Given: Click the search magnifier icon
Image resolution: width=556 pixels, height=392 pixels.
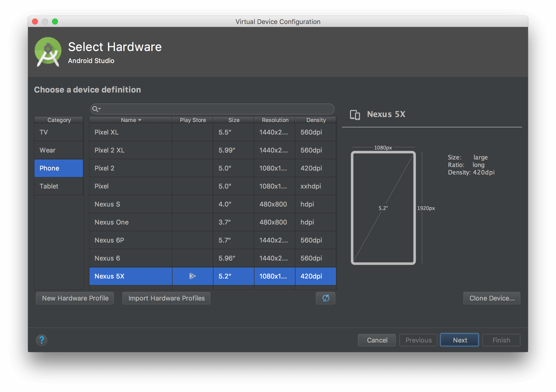Looking at the screenshot, I should click(x=96, y=109).
